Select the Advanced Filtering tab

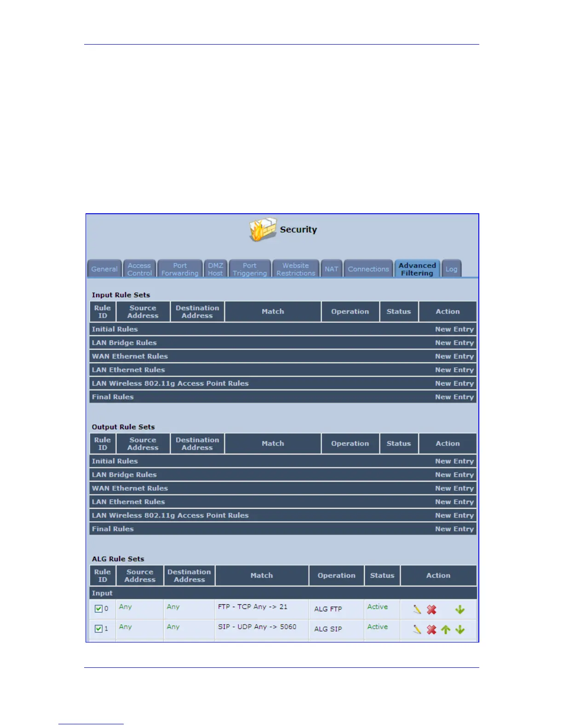pyautogui.click(x=417, y=269)
